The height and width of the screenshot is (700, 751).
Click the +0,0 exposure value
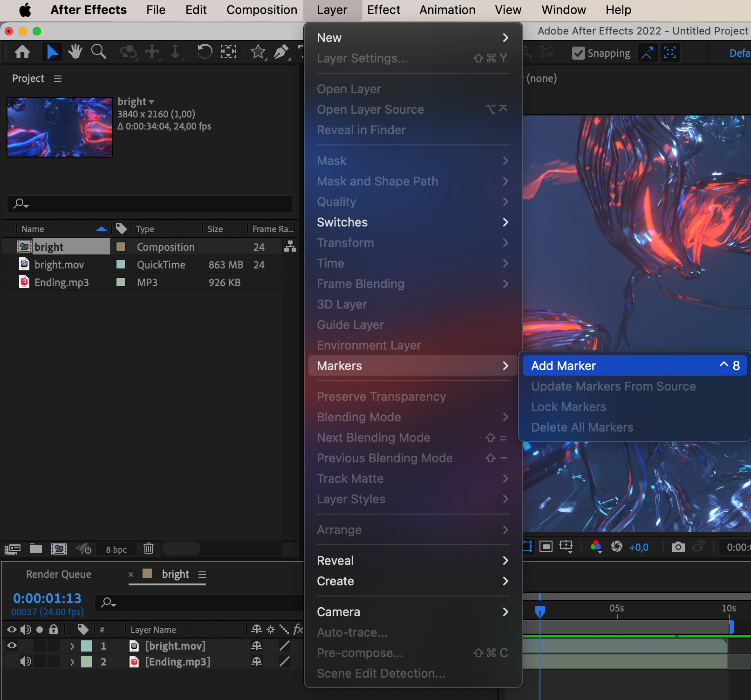638,548
